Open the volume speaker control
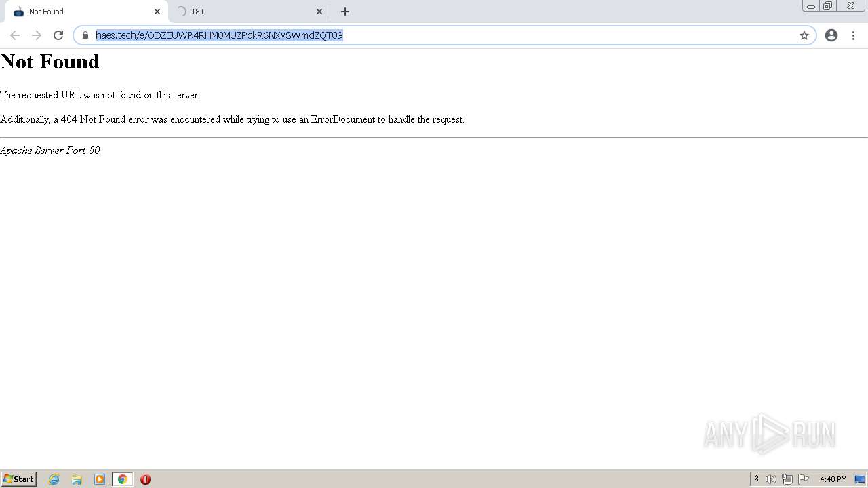868x488 pixels. click(771, 479)
